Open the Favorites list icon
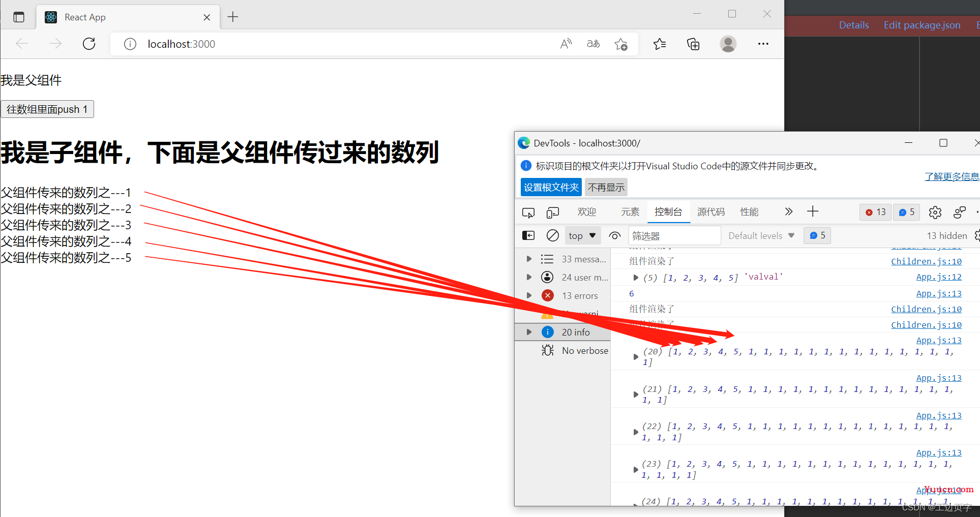The height and width of the screenshot is (517, 980). (x=660, y=44)
